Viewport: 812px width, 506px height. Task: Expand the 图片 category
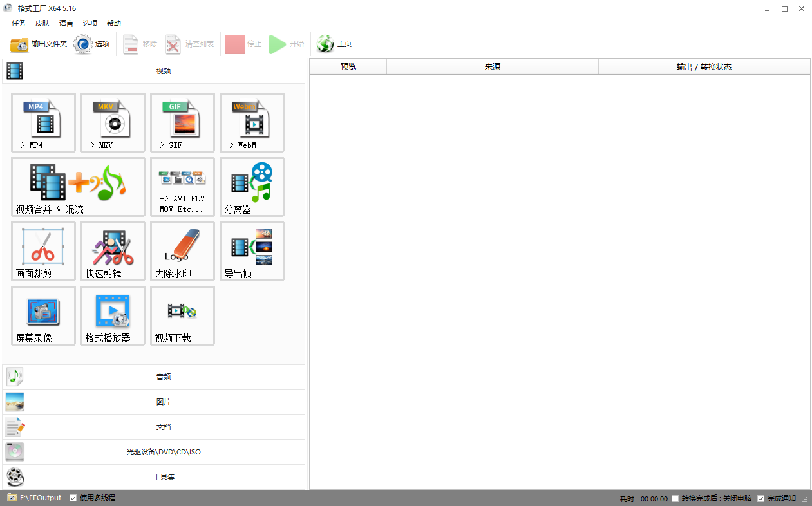(x=153, y=402)
